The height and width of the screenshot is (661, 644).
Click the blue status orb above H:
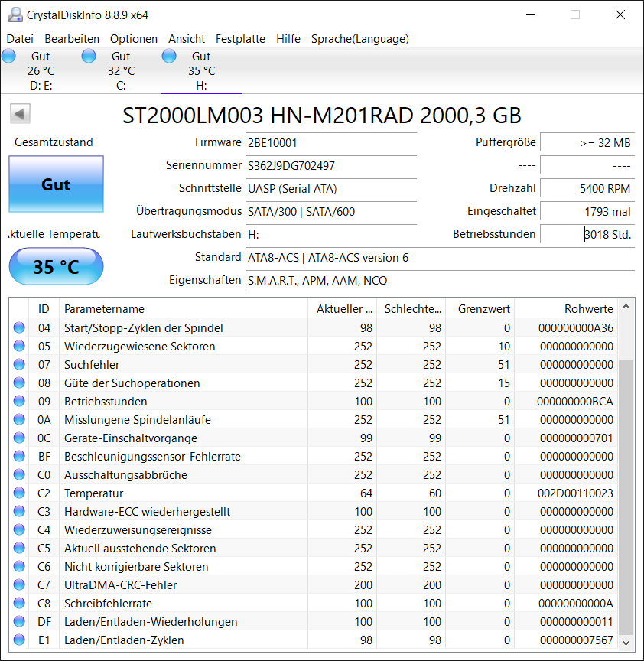coord(169,56)
